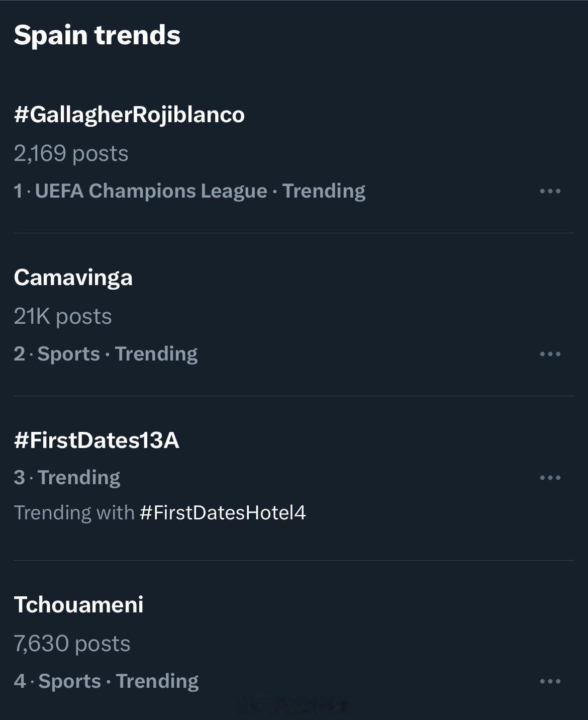Open the Camavinga trending topic

[x=73, y=278]
